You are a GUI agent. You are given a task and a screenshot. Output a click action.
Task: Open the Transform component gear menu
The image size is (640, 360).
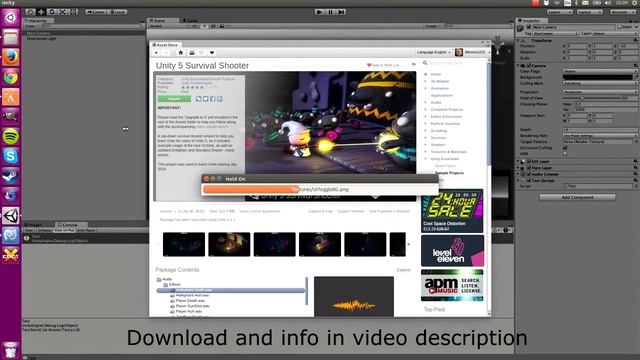pos(636,40)
